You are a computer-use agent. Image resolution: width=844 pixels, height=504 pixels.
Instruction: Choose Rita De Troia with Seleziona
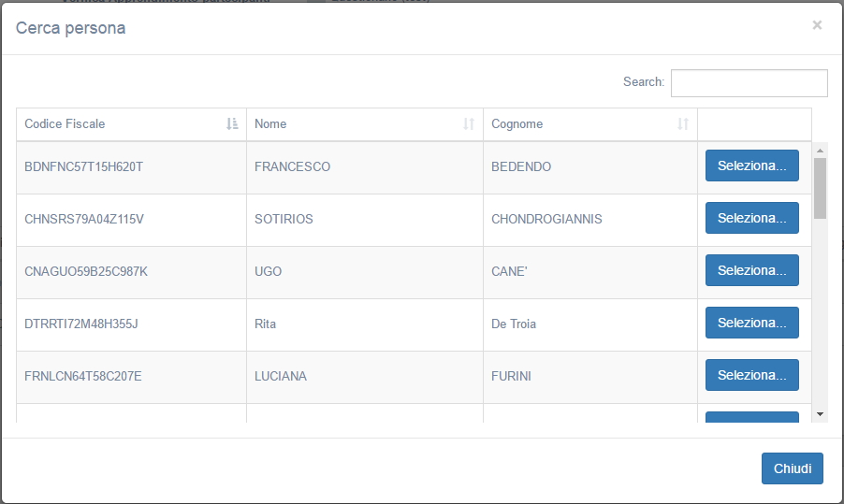coord(751,323)
